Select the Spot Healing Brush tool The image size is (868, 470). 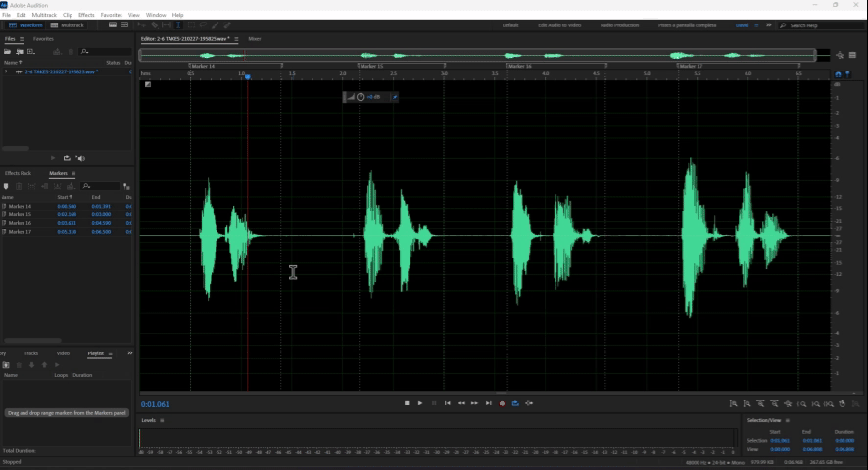click(227, 25)
